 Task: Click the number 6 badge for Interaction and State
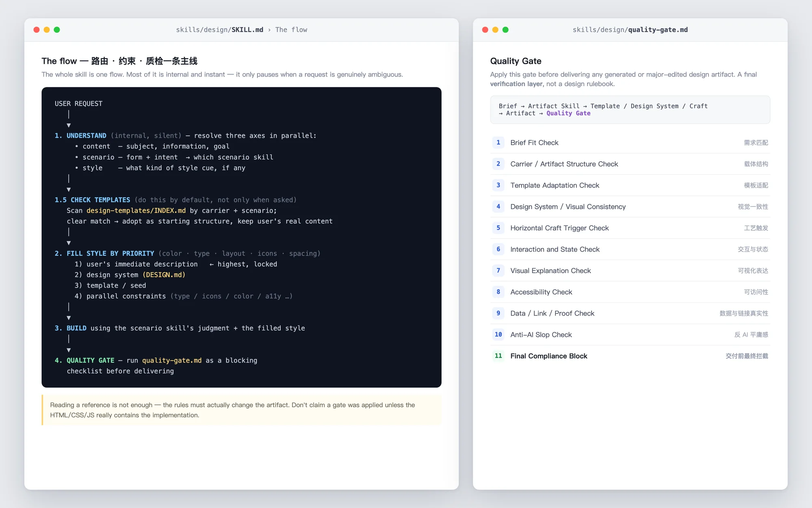coord(498,249)
